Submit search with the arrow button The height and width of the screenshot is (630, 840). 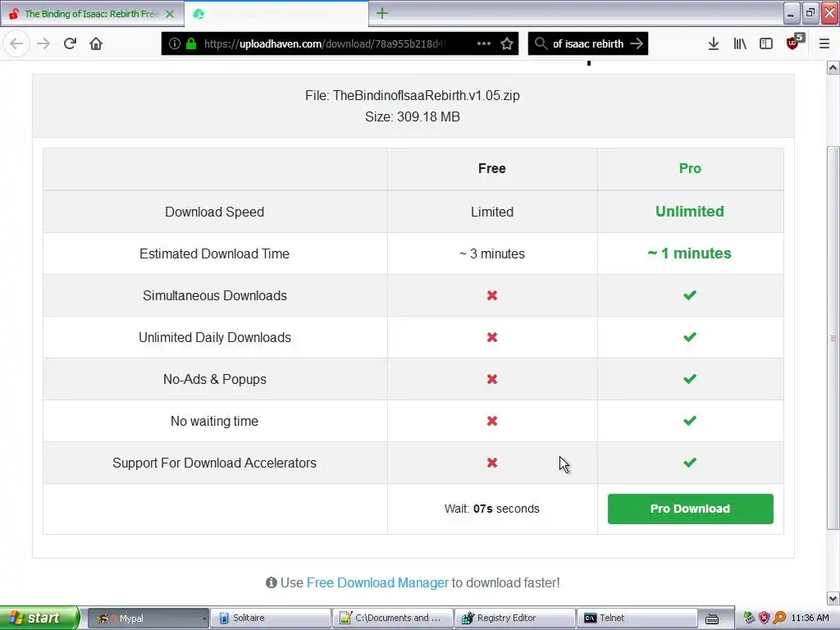pyautogui.click(x=637, y=43)
